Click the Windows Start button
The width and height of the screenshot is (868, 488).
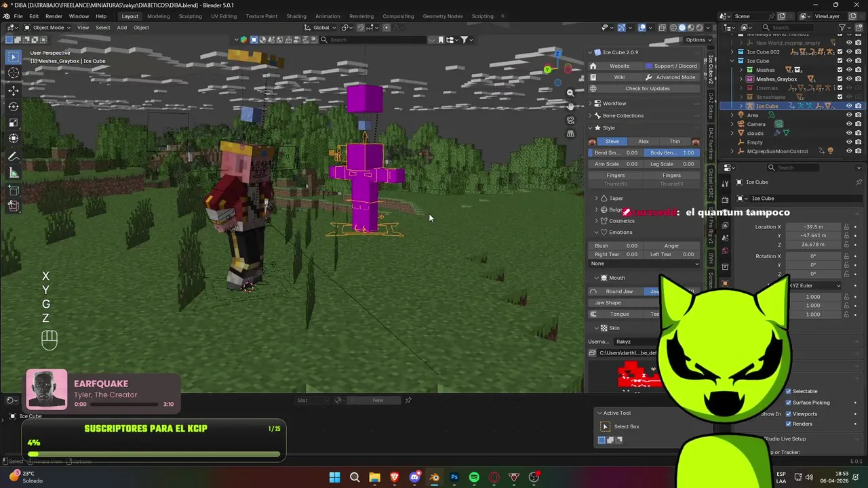[x=334, y=477]
